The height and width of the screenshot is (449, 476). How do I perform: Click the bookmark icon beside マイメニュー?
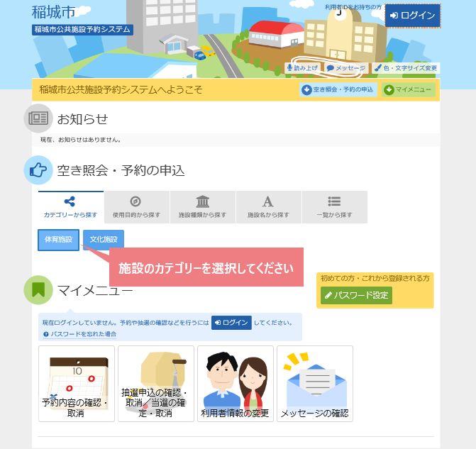[x=38, y=290]
